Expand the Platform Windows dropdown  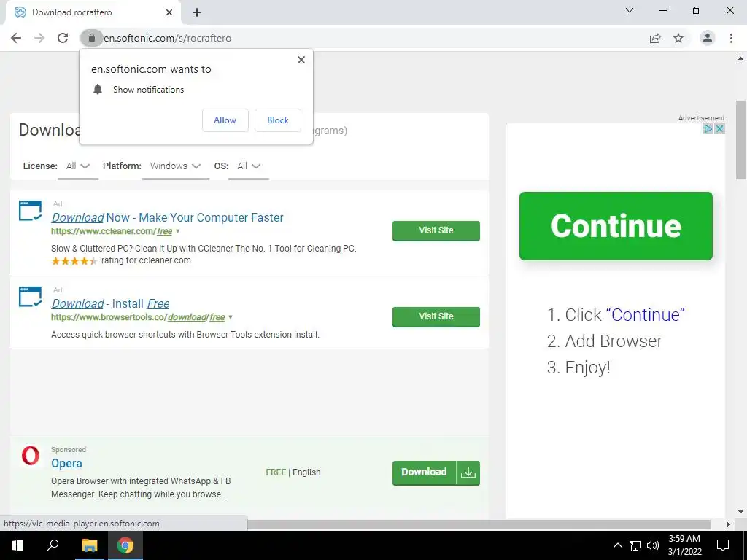(x=175, y=166)
